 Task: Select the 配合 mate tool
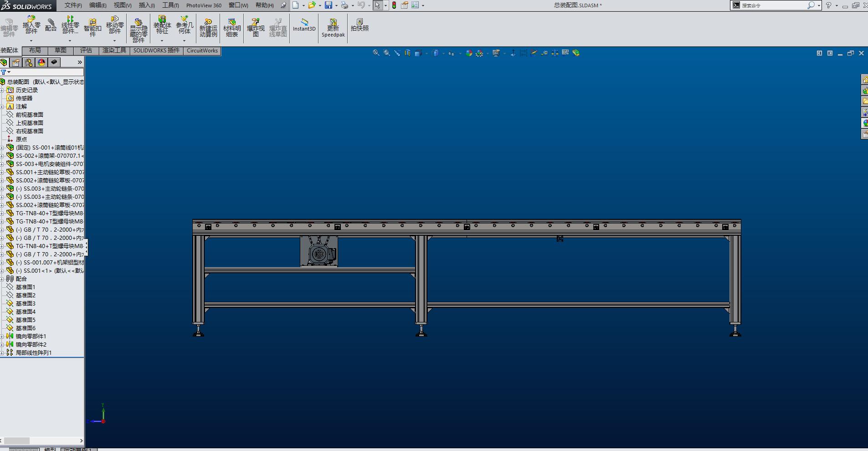[51, 25]
